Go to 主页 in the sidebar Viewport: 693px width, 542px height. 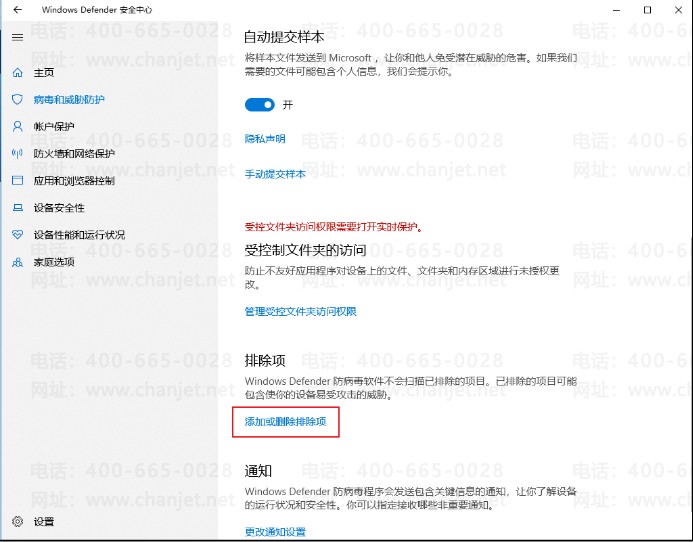click(44, 73)
